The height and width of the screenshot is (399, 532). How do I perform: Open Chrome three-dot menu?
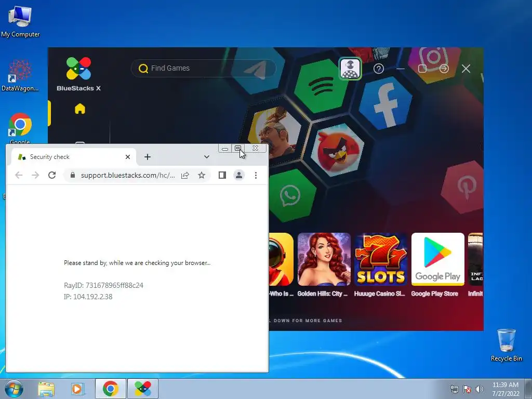click(x=256, y=175)
